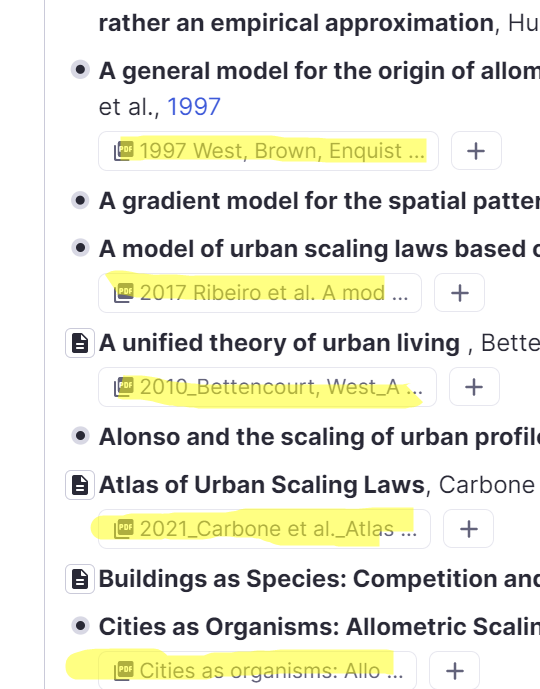Open the 2010_Bettencourt, West PDF attachment
This screenshot has width=540, height=689.
point(268,387)
